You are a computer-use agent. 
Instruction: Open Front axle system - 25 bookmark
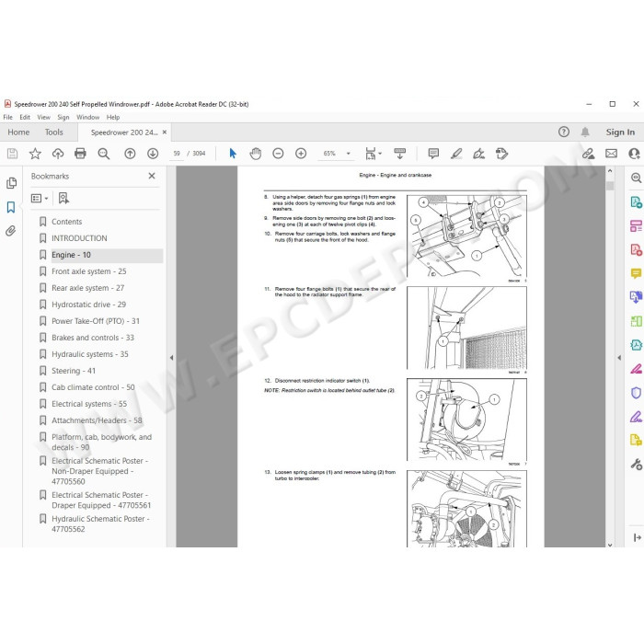(x=88, y=271)
